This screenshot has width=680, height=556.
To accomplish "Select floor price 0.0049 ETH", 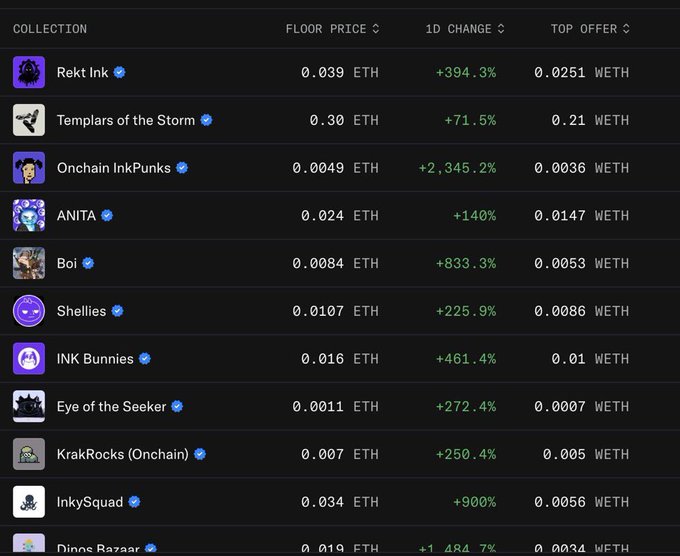I will tap(335, 167).
